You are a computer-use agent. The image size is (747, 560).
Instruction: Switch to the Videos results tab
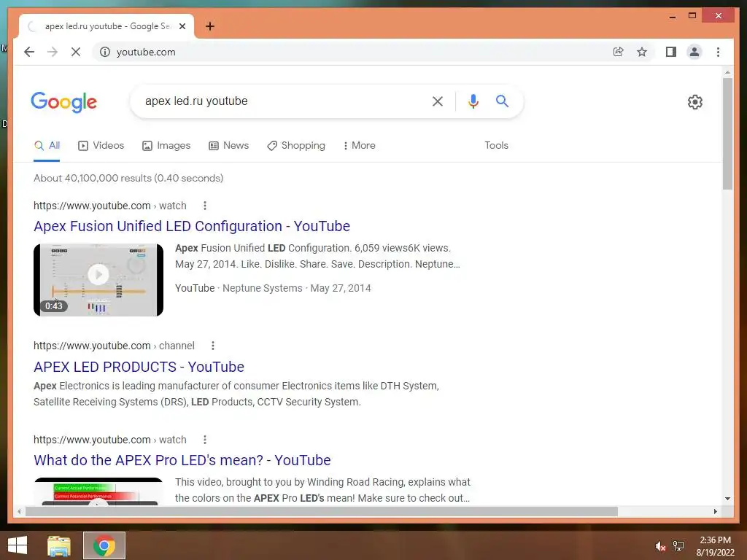pos(101,145)
